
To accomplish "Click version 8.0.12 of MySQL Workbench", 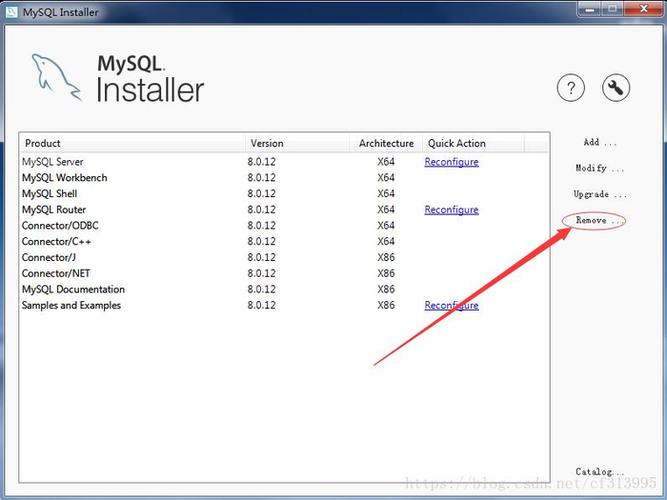I will tap(261, 177).
